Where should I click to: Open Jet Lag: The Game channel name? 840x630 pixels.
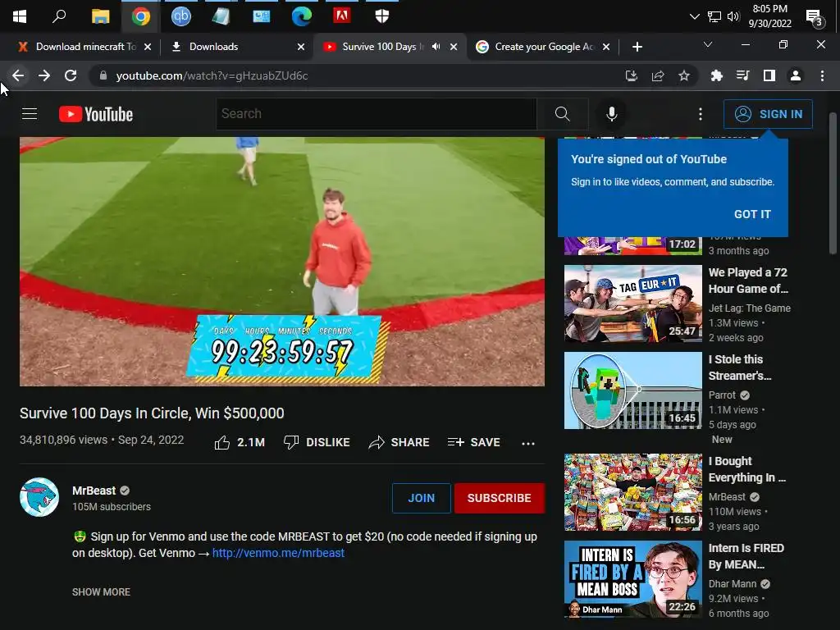tap(750, 308)
